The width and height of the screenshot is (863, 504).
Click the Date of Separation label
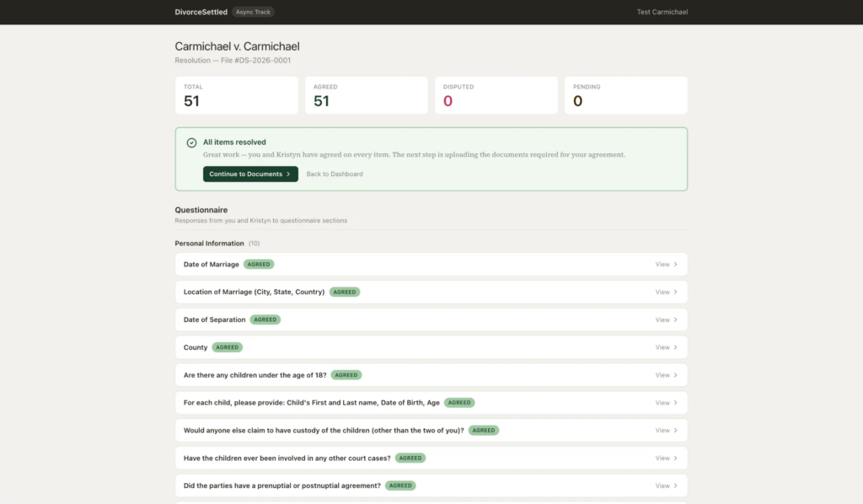click(x=215, y=319)
